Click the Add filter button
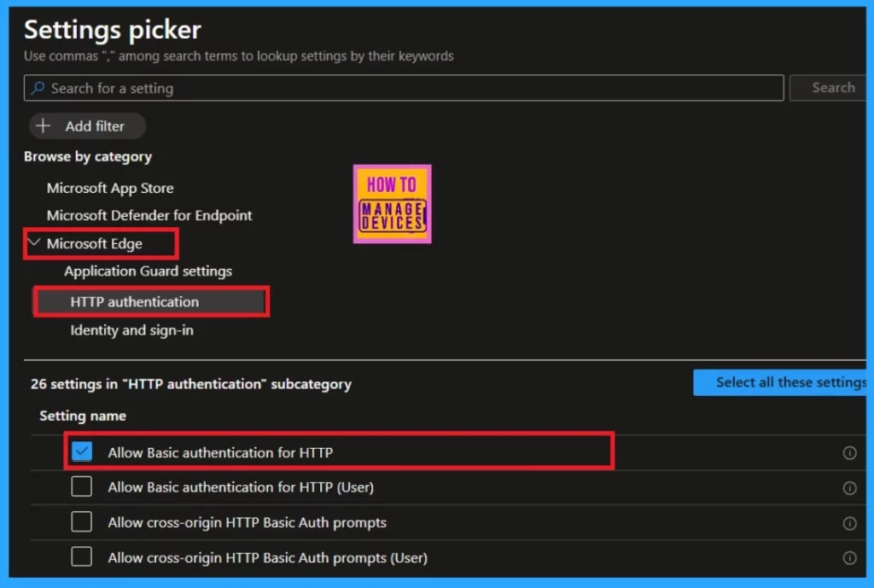Viewport: 874px width, 588px height. 88,126
